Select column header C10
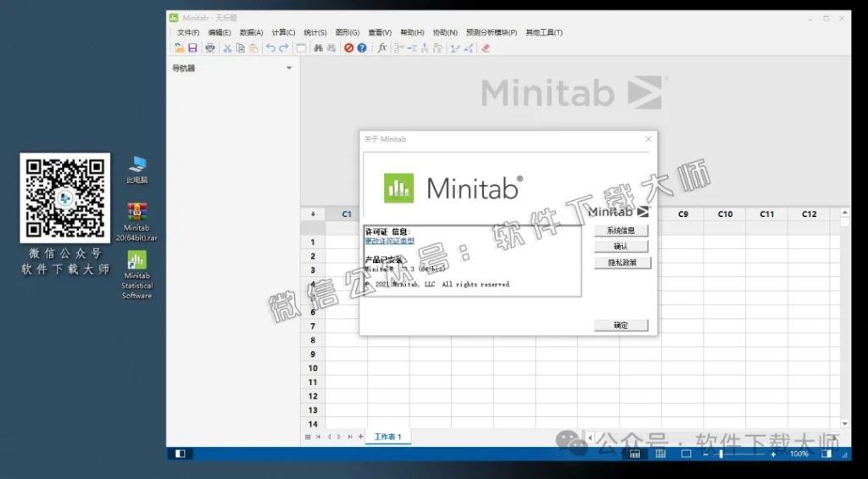The image size is (868, 479). [725, 214]
